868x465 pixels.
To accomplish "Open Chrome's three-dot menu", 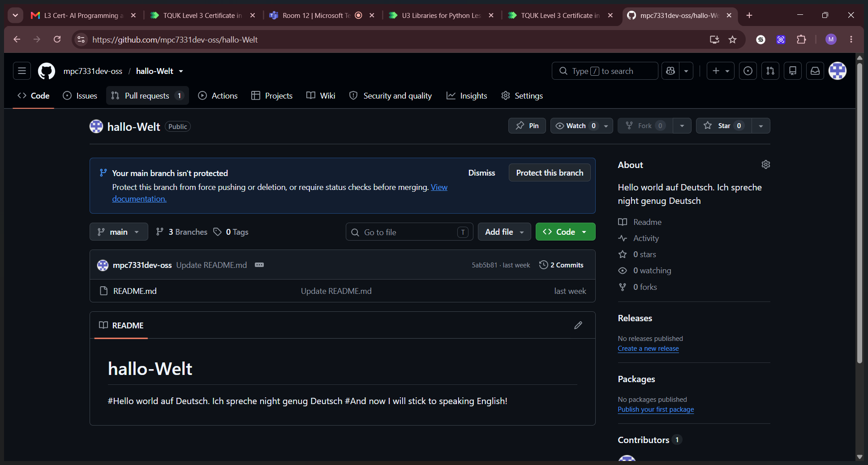I will (x=851, y=39).
